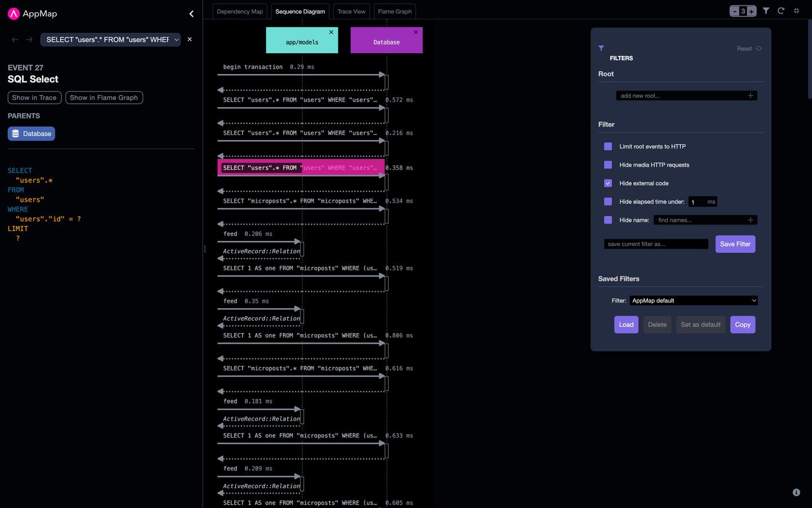Switch to the Dependency Map tab
Screen dimensions: 812x508
240,11
